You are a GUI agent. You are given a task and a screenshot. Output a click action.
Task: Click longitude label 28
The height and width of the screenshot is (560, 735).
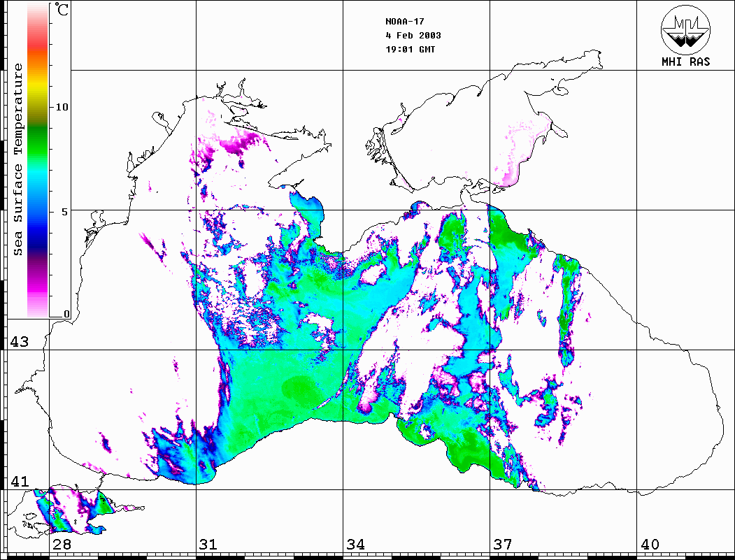pyautogui.click(x=62, y=545)
